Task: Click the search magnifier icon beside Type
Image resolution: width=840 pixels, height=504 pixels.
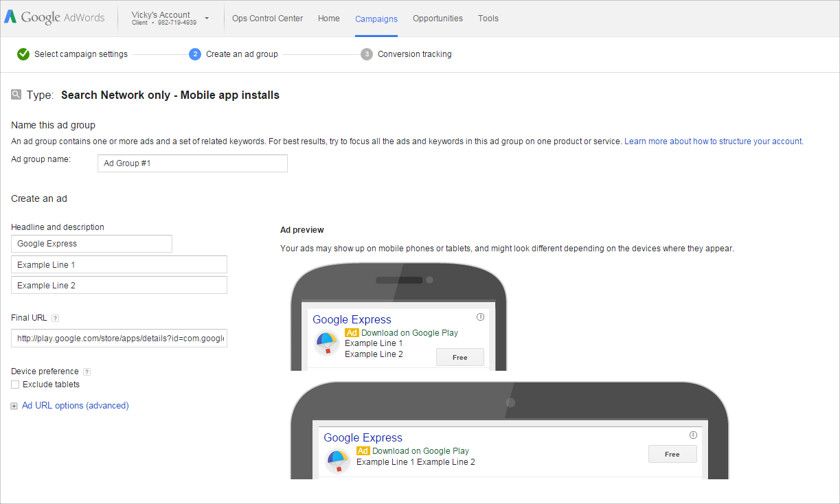Action: click(x=16, y=95)
